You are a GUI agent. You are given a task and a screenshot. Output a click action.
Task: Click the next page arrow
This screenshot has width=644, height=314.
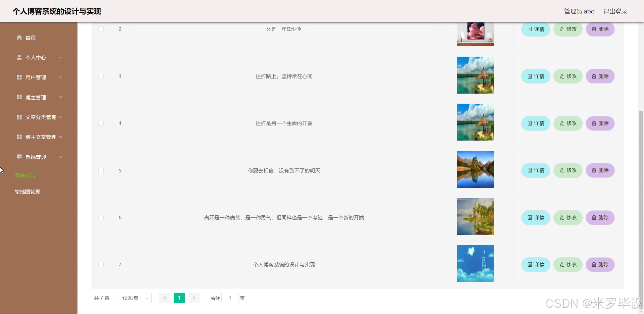pyautogui.click(x=194, y=298)
